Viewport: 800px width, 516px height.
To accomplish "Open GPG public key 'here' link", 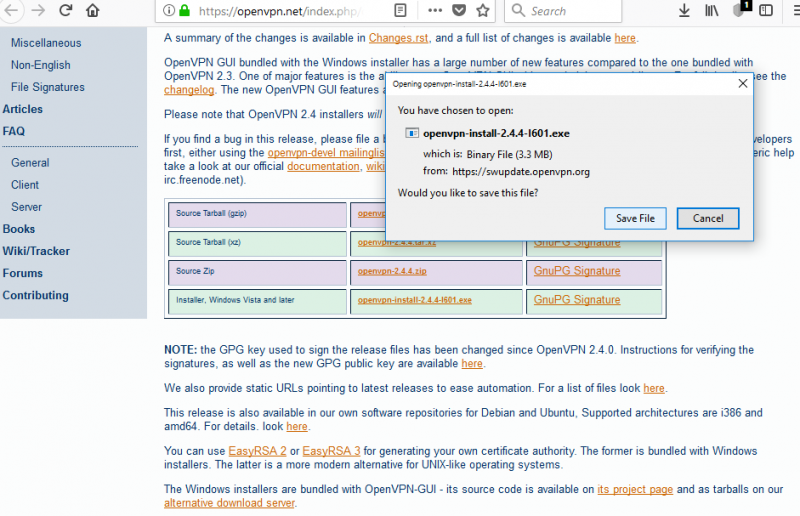I will tap(472, 363).
